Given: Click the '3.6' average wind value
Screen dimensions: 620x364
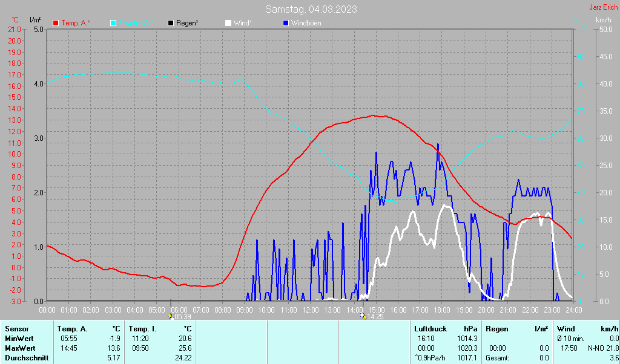Looking at the screenshot, I should point(614,358).
